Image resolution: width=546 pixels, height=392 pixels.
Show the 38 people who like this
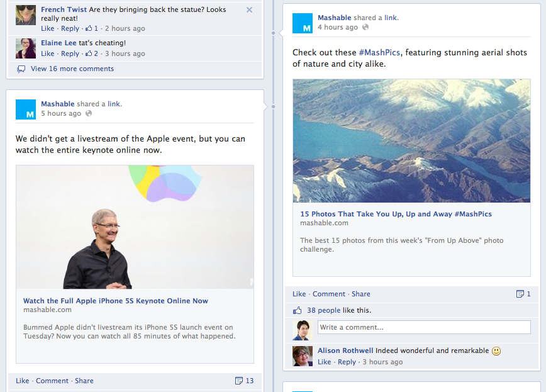tap(323, 310)
